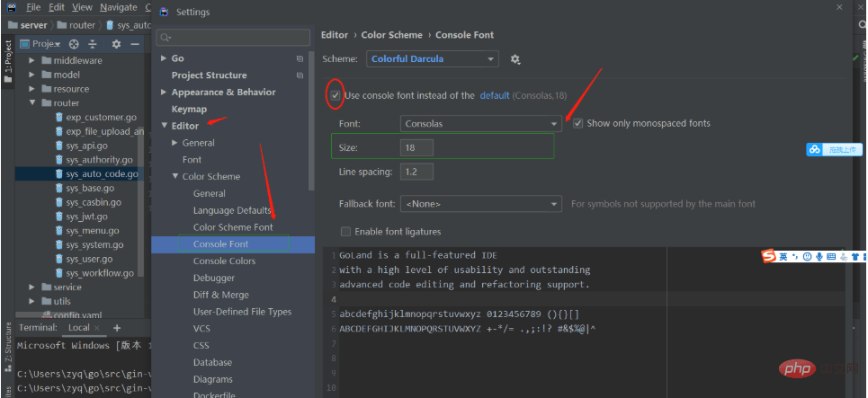Click the server folder icon in breadcrumb
The height and width of the screenshot is (398, 868).
(13, 25)
